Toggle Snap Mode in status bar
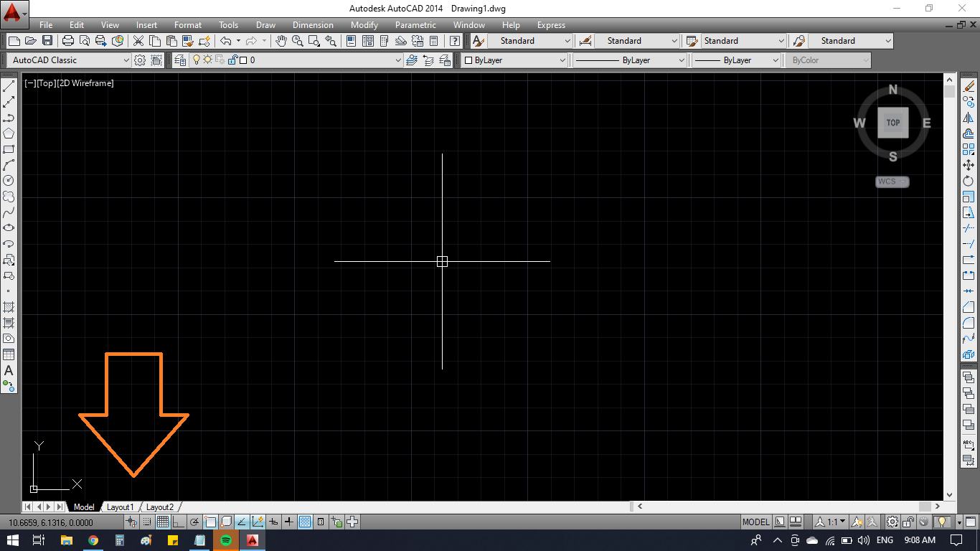Screen dimensions: 980x551 pyautogui.click(x=147, y=522)
